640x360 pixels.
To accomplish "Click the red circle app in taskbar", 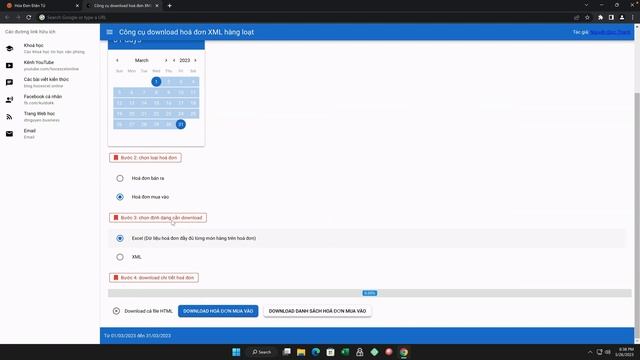I will (x=389, y=352).
